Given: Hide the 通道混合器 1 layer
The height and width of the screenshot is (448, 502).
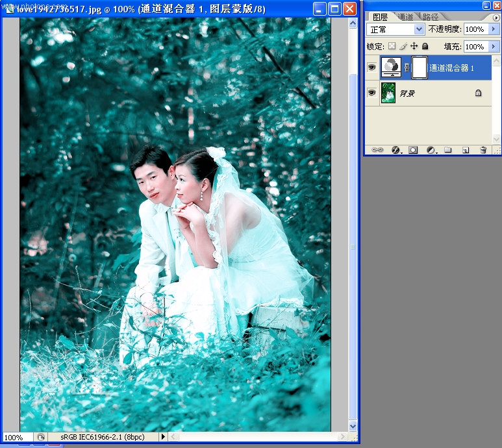Looking at the screenshot, I should click(x=371, y=68).
